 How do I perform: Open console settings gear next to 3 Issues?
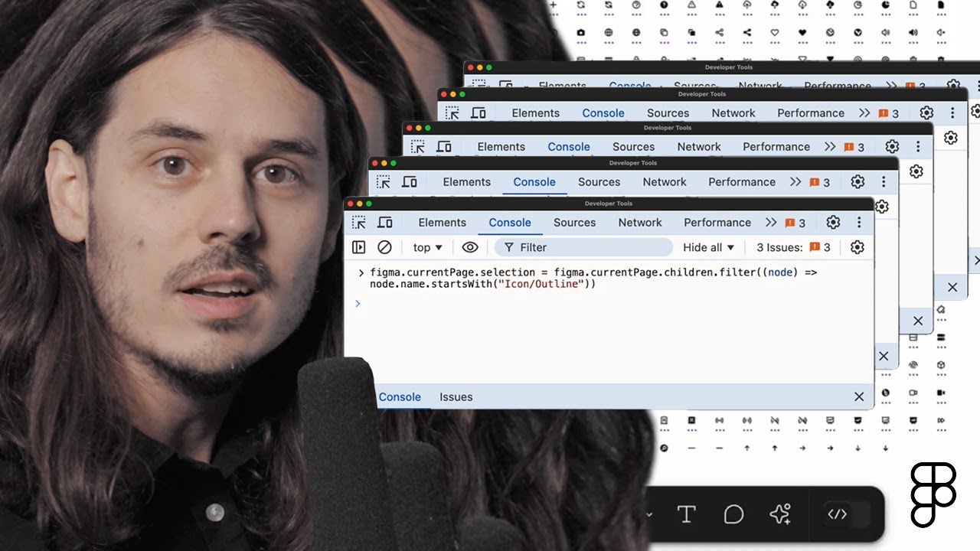tap(857, 247)
